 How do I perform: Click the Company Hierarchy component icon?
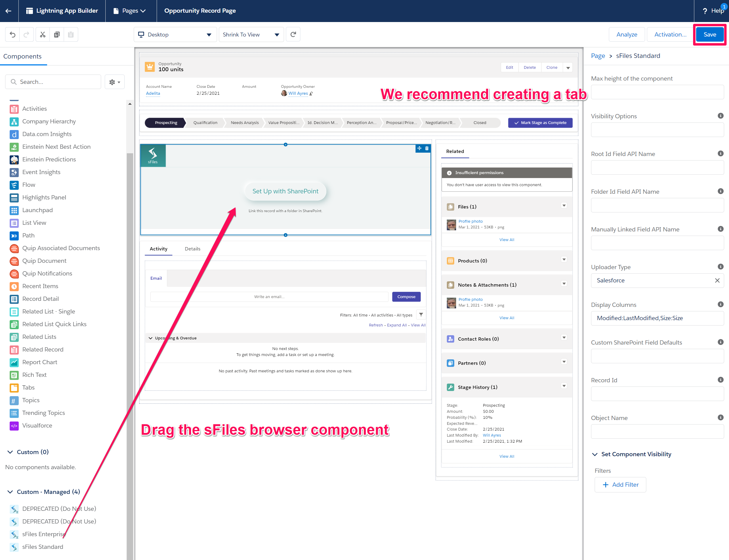point(14,122)
